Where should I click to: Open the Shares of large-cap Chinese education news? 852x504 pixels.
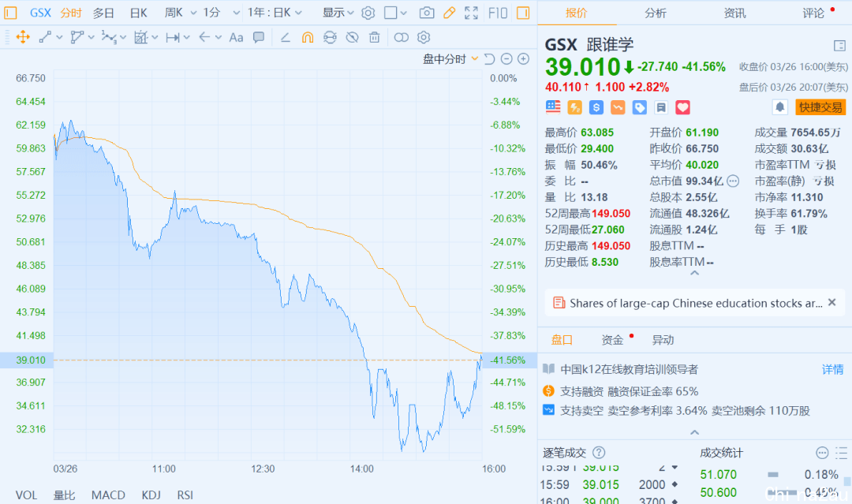(696, 303)
